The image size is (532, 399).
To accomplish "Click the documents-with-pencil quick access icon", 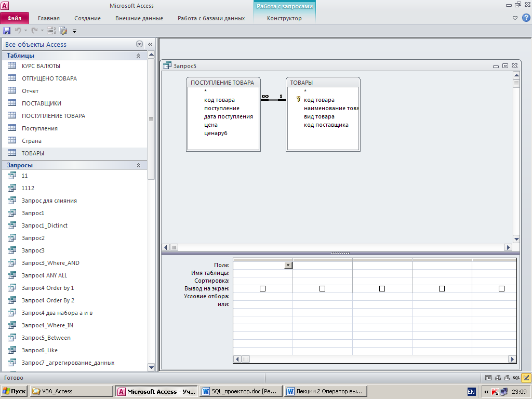I will [x=63, y=31].
